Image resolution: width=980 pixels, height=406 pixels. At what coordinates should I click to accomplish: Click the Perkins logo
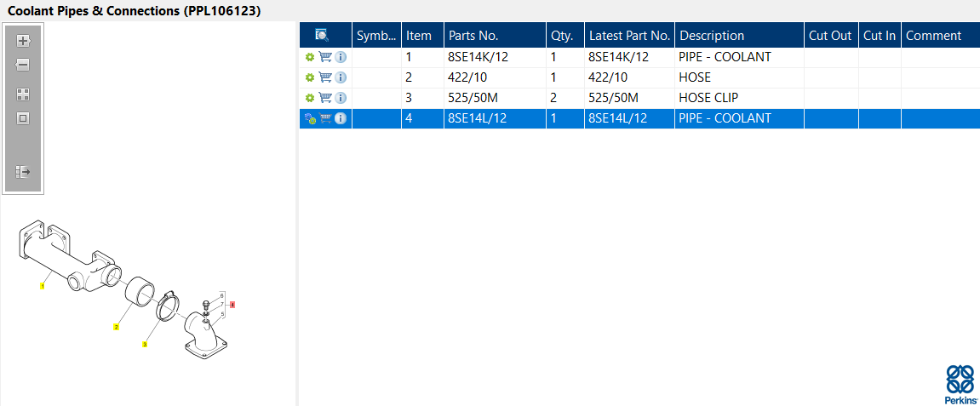point(960,383)
